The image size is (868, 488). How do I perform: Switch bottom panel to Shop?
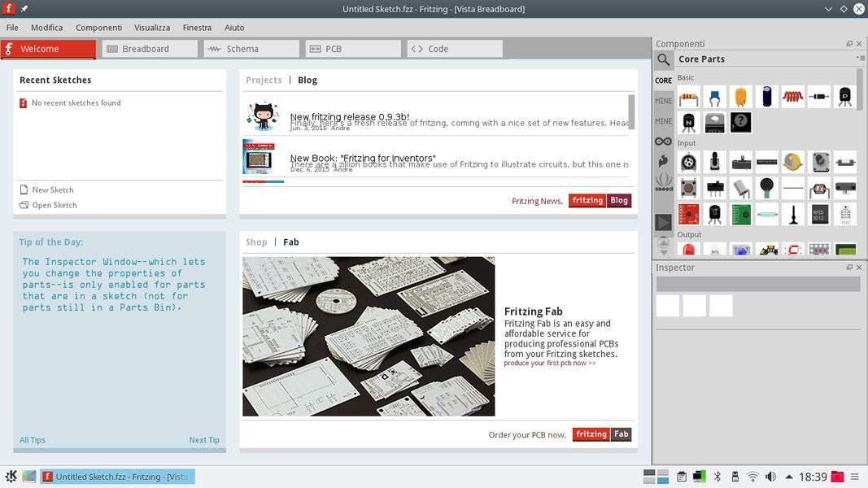click(256, 242)
